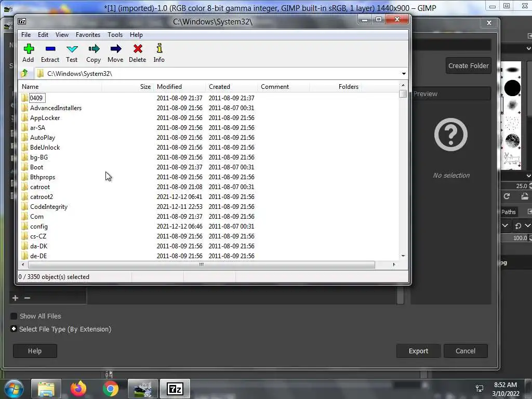532x399 pixels.
Task: Open File Explorer from the taskbar
Action: tap(46, 389)
